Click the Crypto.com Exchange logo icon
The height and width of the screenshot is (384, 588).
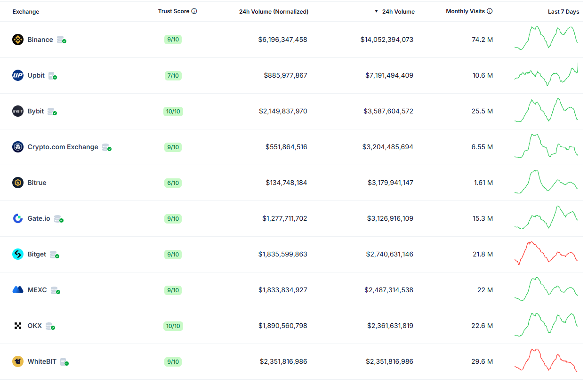point(18,147)
